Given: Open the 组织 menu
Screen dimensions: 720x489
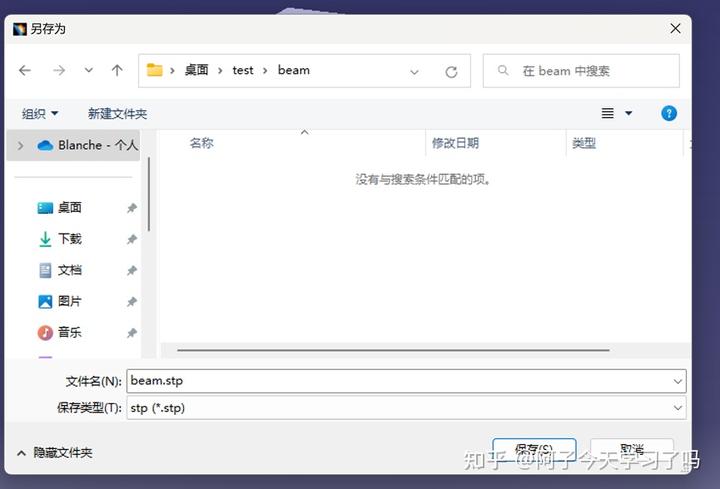Looking at the screenshot, I should coord(40,113).
